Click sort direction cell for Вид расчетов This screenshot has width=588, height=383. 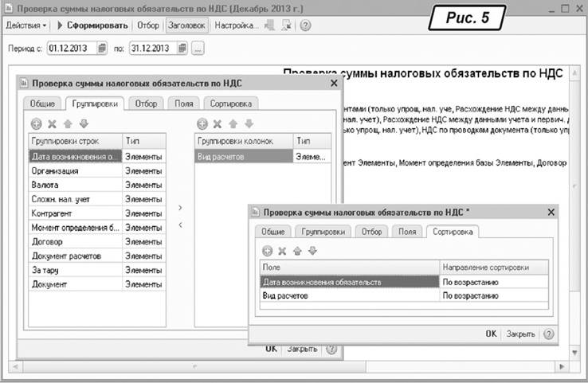pyautogui.click(x=493, y=295)
